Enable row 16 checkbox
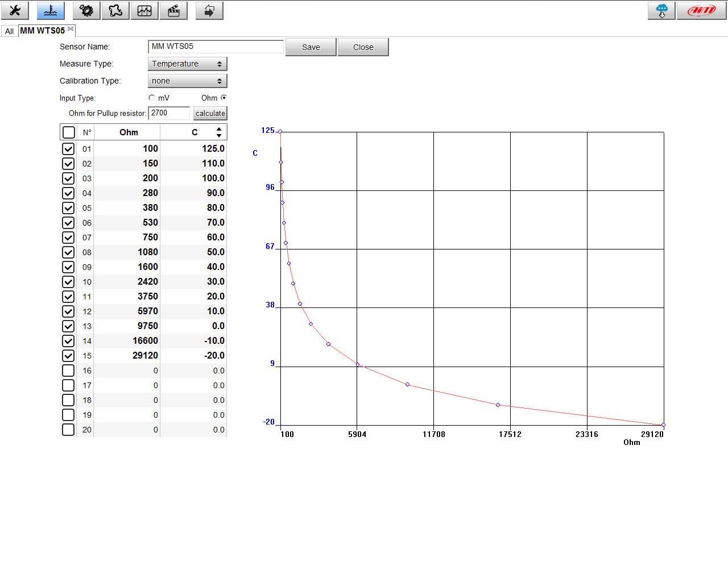The height and width of the screenshot is (570, 728). [x=68, y=371]
